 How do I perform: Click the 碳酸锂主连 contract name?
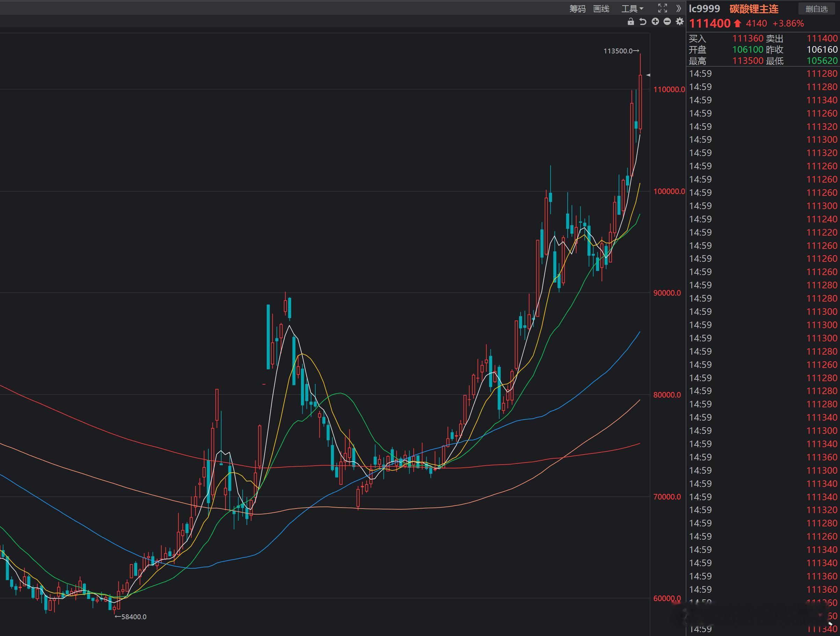[754, 9]
